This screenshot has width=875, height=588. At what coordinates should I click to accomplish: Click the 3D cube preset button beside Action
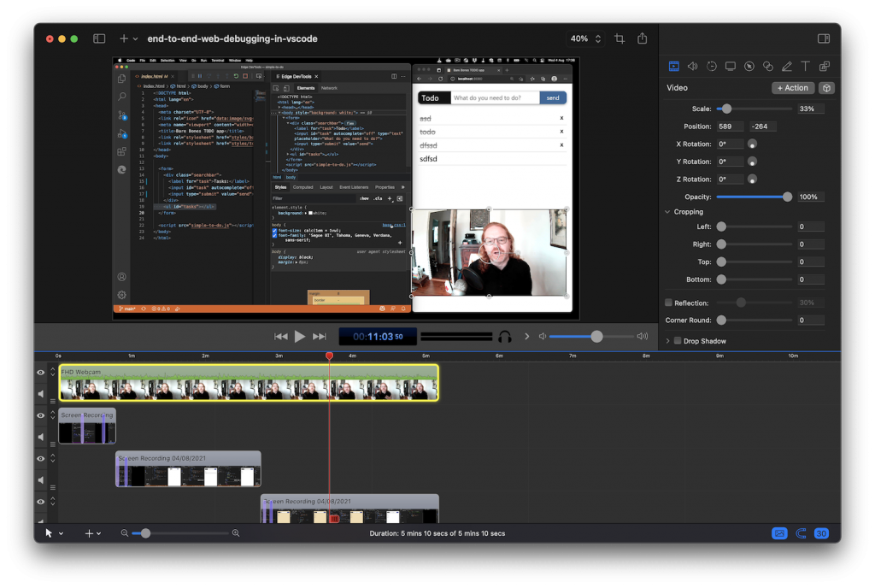pyautogui.click(x=826, y=88)
